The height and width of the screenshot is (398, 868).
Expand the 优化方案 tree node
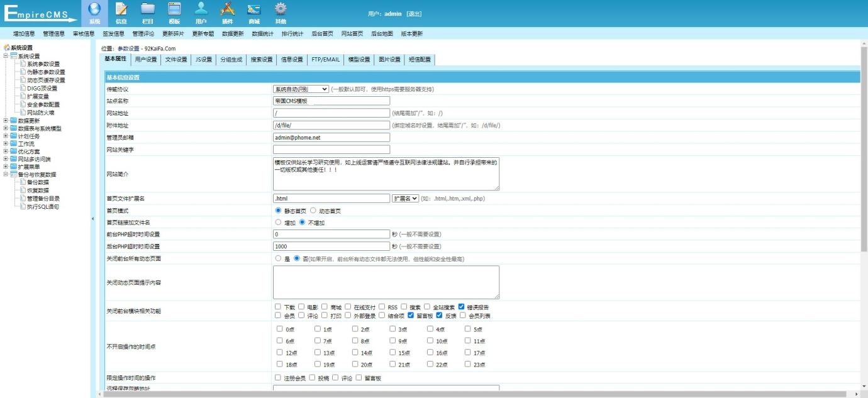click(x=6, y=152)
